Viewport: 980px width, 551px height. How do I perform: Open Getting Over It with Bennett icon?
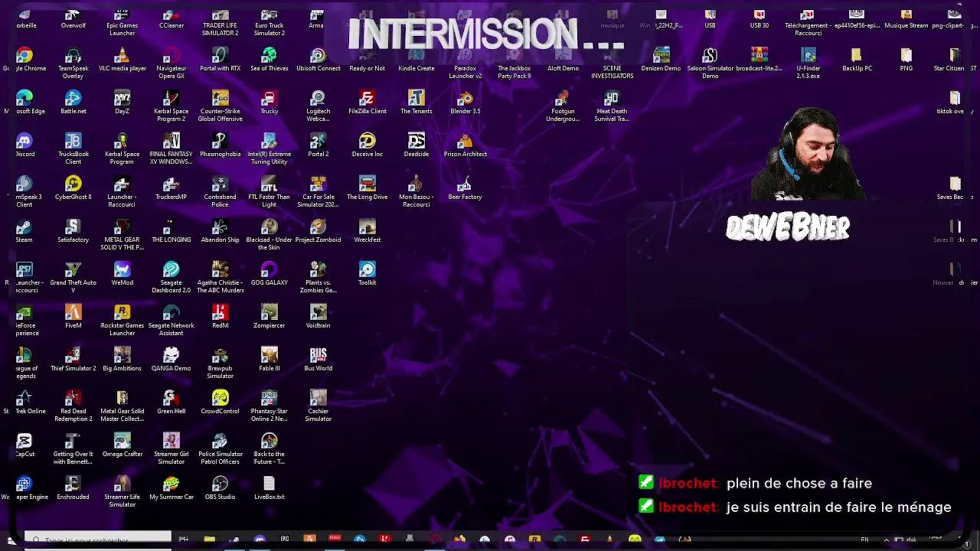[x=73, y=448]
